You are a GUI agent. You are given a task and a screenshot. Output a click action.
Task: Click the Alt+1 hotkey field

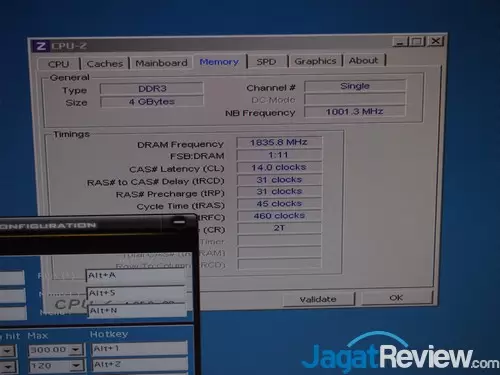point(139,349)
